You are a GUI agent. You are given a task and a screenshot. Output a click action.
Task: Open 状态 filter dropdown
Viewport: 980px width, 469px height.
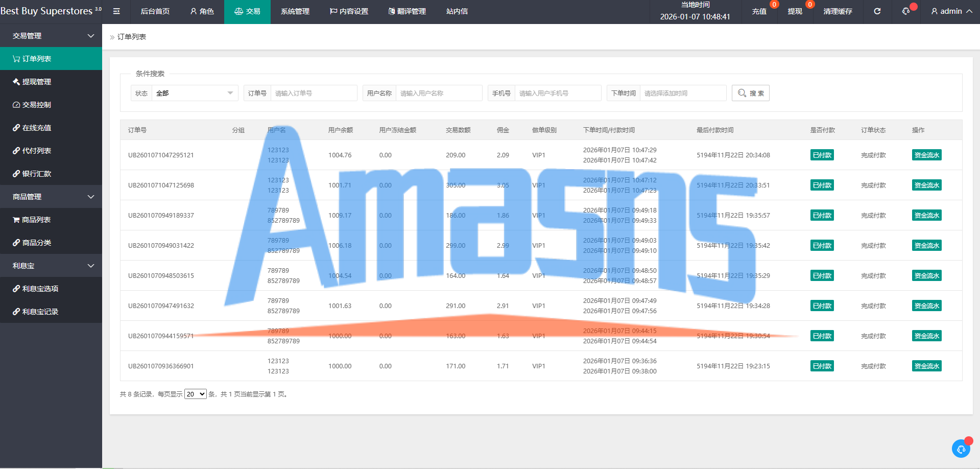(x=195, y=93)
